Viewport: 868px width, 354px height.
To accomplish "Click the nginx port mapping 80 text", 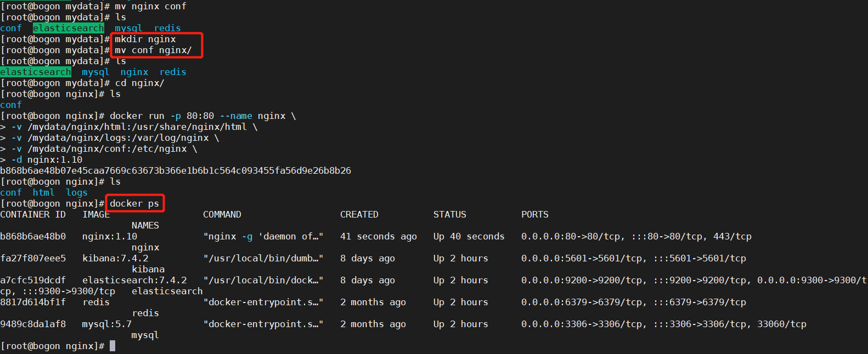I will 636,236.
